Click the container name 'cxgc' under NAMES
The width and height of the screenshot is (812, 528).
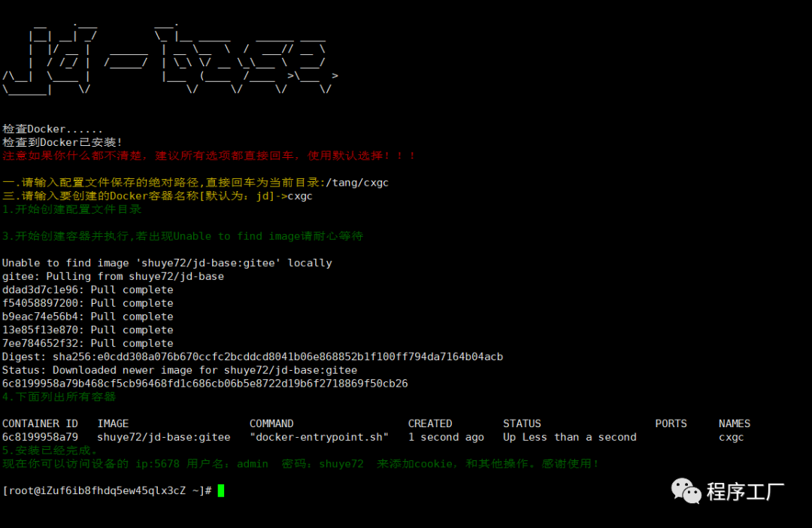tap(732, 438)
